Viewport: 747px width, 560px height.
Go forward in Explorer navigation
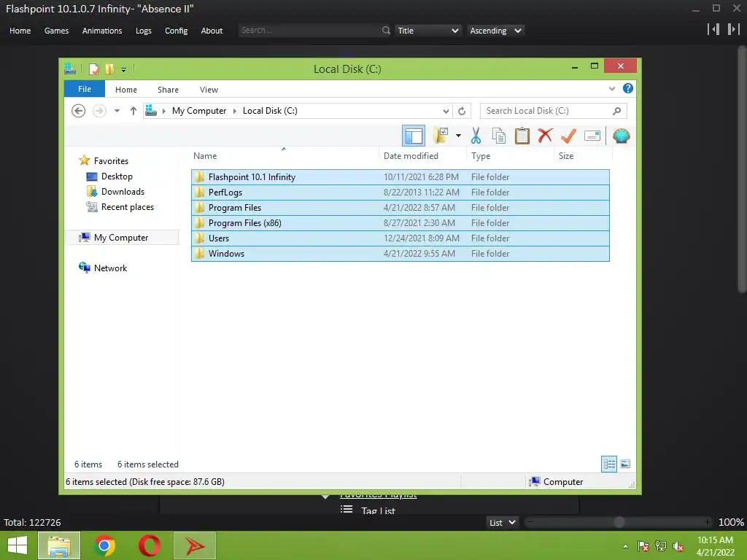click(x=99, y=111)
